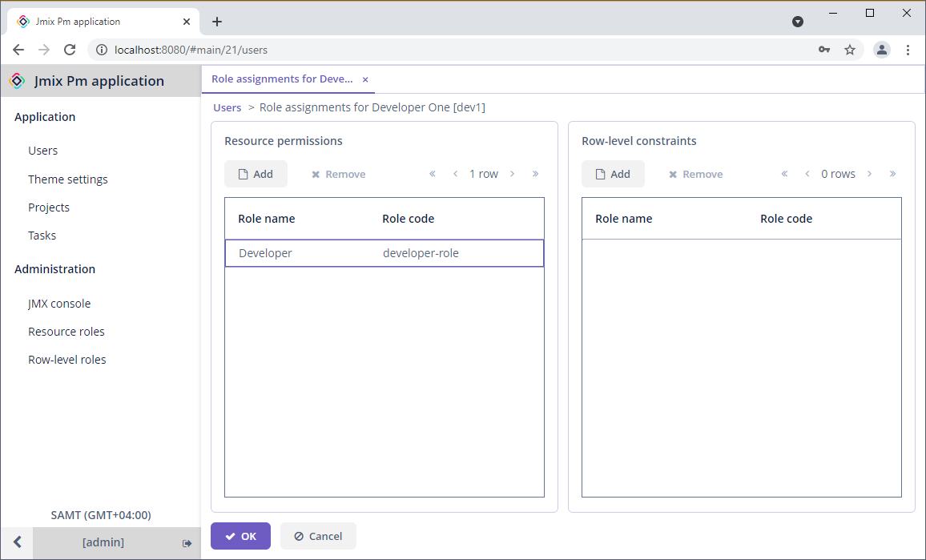
Task: Cancel the role assignment editing
Action: tap(318, 536)
